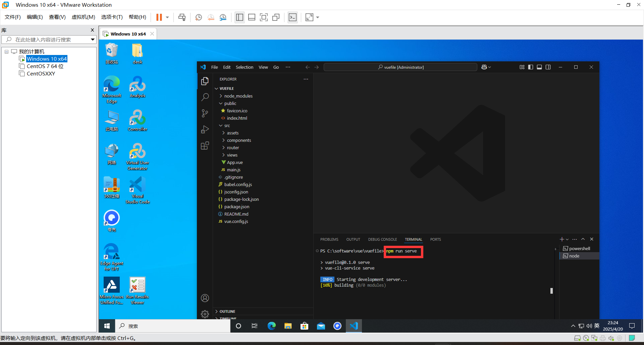The width and height of the screenshot is (644, 345).
Task: Toggle the bottom panel visibility
Action: pyautogui.click(x=539, y=67)
